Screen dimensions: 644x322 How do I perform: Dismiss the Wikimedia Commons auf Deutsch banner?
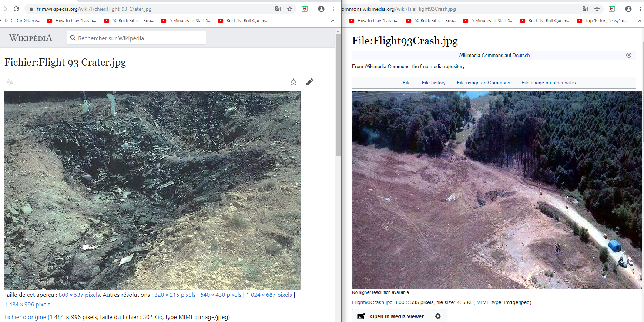629,55
